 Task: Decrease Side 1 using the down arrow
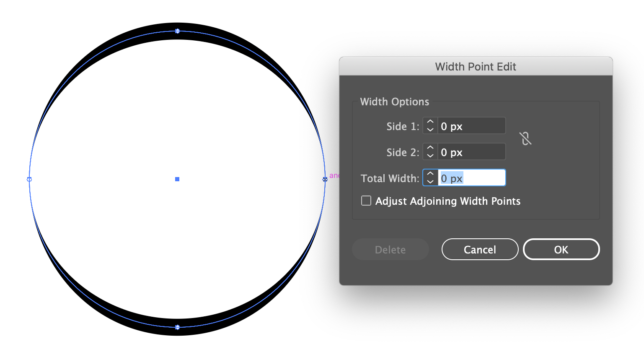coord(430,129)
